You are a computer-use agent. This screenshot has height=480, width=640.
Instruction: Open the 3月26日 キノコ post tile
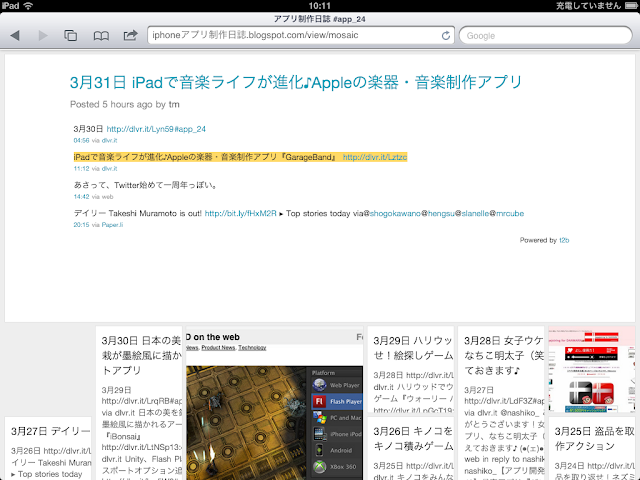[411, 449]
